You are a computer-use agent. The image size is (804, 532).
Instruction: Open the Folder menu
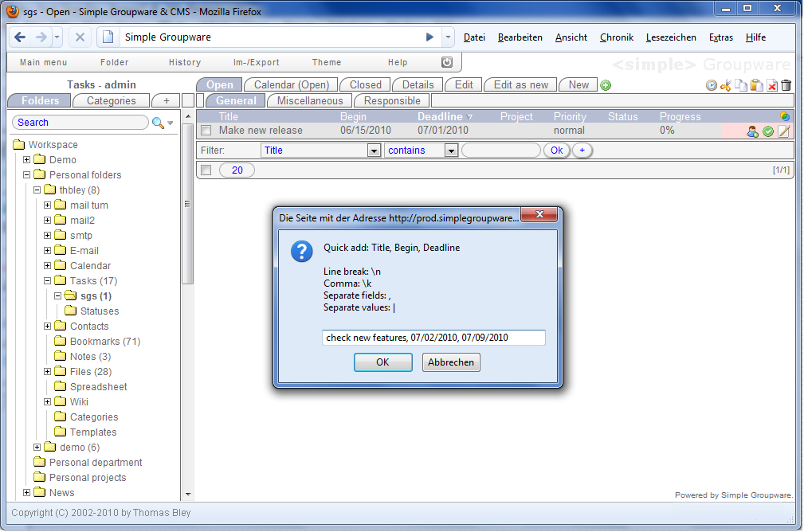pyautogui.click(x=114, y=63)
